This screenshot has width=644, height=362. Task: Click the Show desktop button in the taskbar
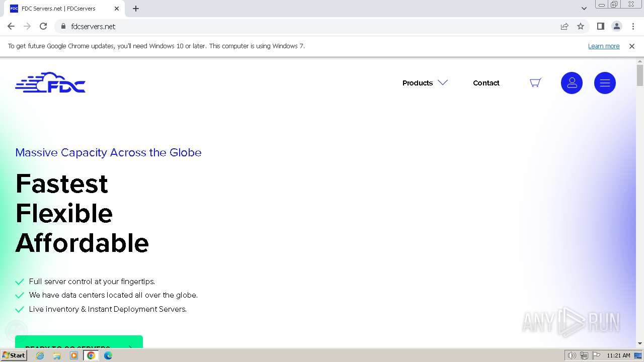pos(639,355)
